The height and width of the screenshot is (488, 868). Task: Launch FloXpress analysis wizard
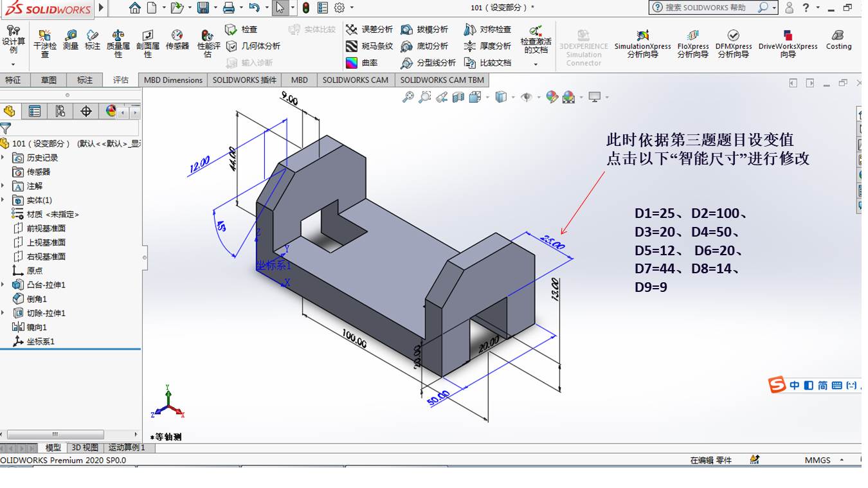692,43
